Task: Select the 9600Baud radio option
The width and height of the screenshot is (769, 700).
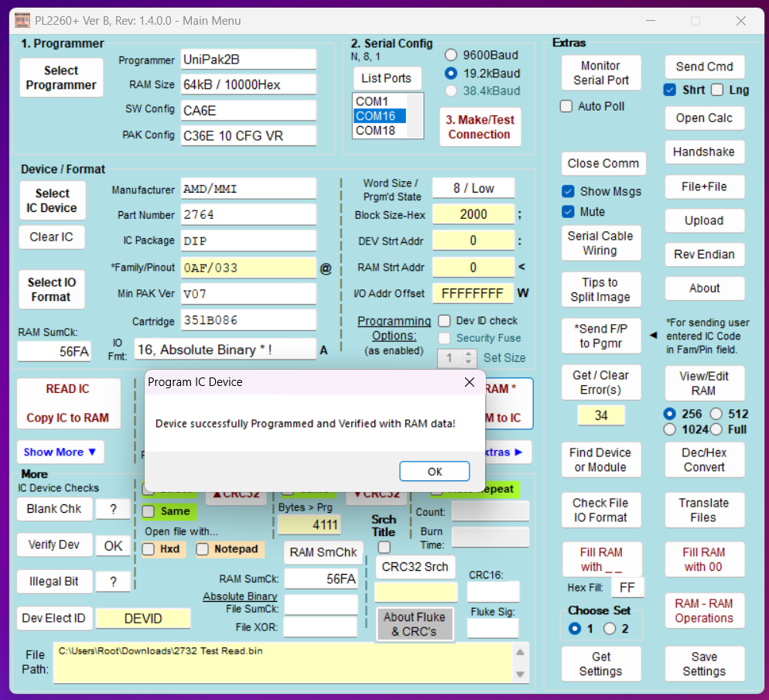Action: point(451,55)
